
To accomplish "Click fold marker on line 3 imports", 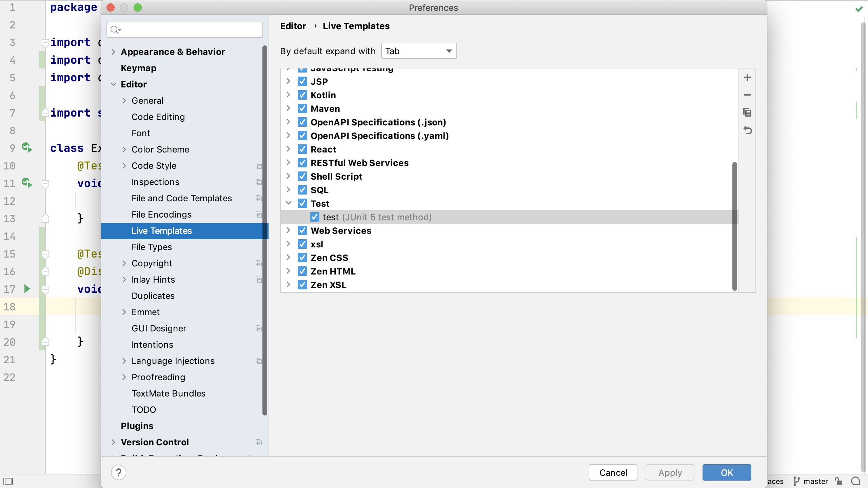I will point(45,43).
